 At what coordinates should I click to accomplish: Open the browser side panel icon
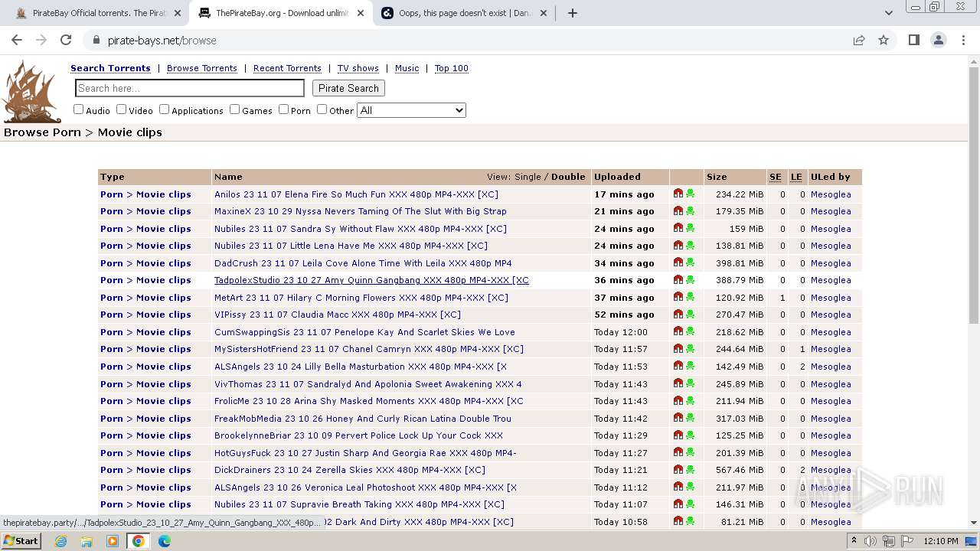tap(914, 41)
